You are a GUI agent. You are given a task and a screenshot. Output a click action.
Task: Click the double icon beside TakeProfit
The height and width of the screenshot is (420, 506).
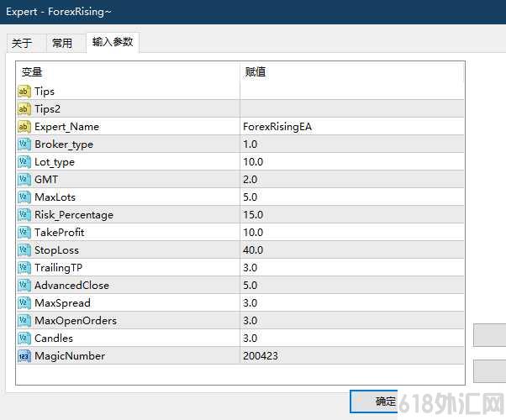[x=24, y=232]
